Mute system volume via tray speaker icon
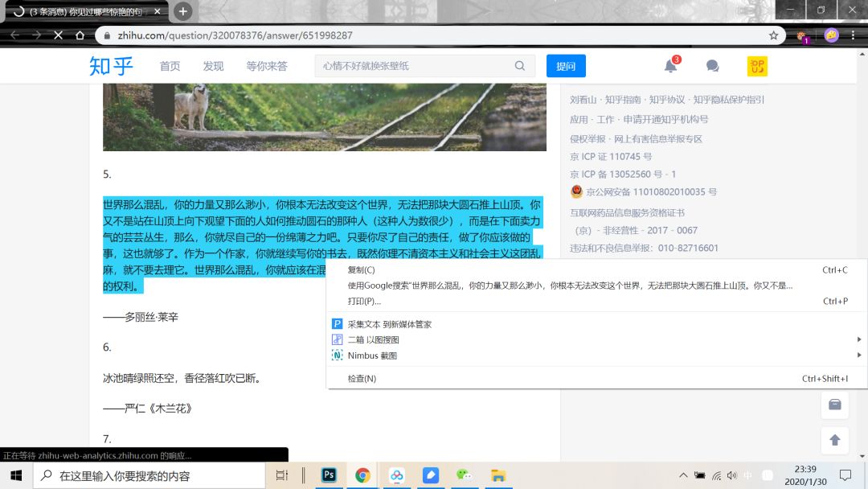The image size is (868, 489). (x=731, y=475)
